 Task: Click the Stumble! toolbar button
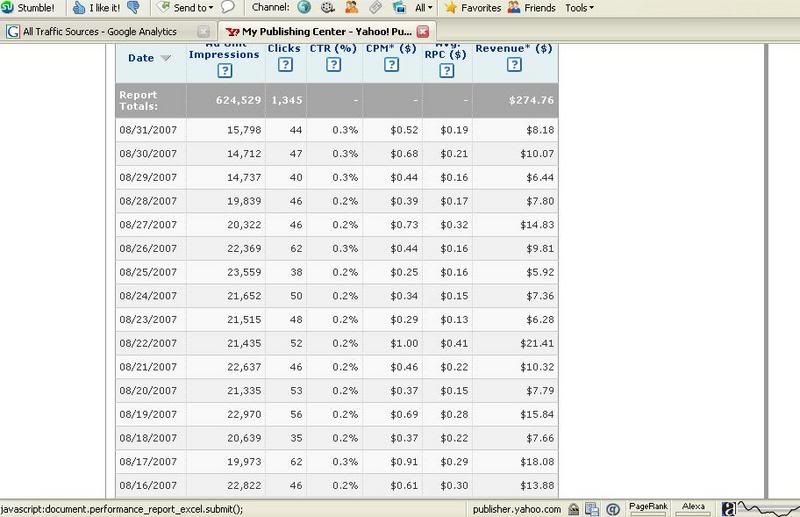coord(28,8)
